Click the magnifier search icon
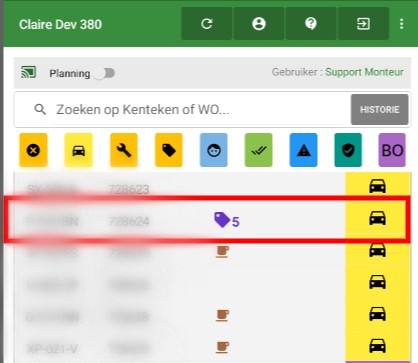 (x=40, y=109)
